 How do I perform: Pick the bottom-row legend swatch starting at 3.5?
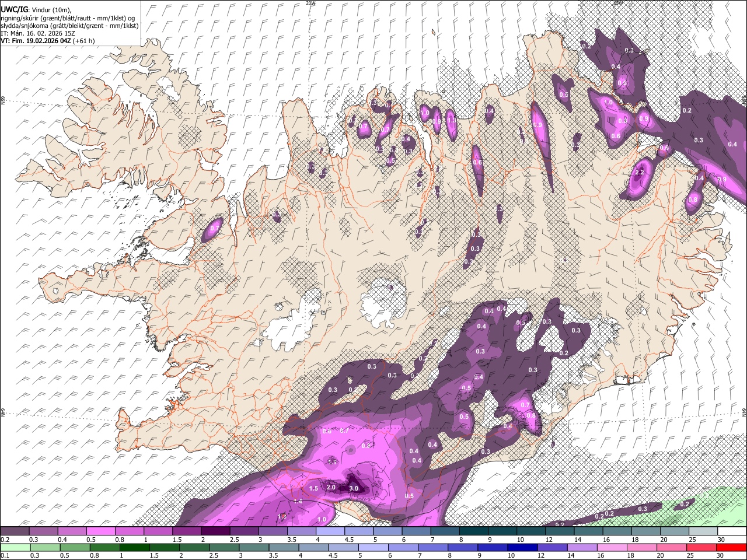click(284, 547)
